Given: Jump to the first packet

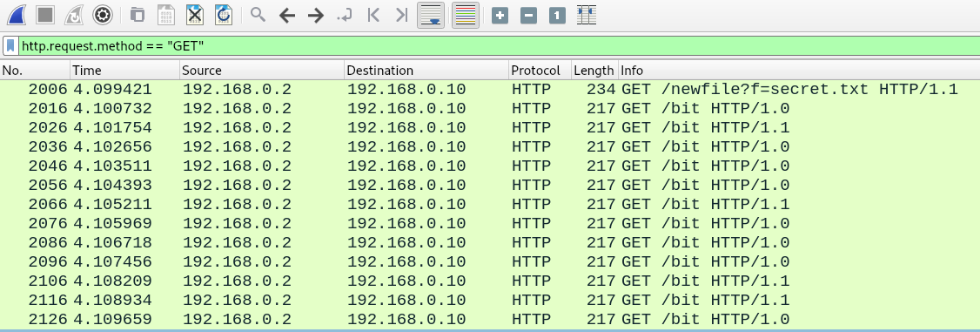Looking at the screenshot, I should coord(373,15).
